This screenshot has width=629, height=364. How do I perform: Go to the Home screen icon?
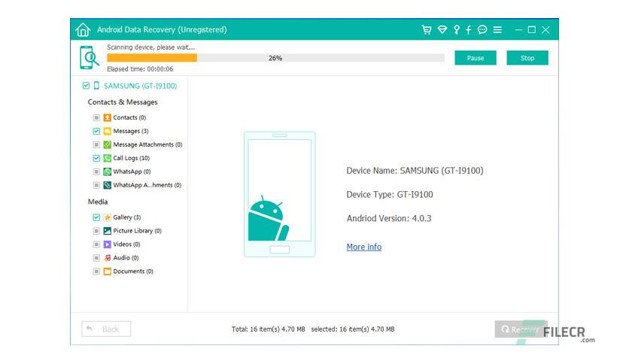(83, 29)
